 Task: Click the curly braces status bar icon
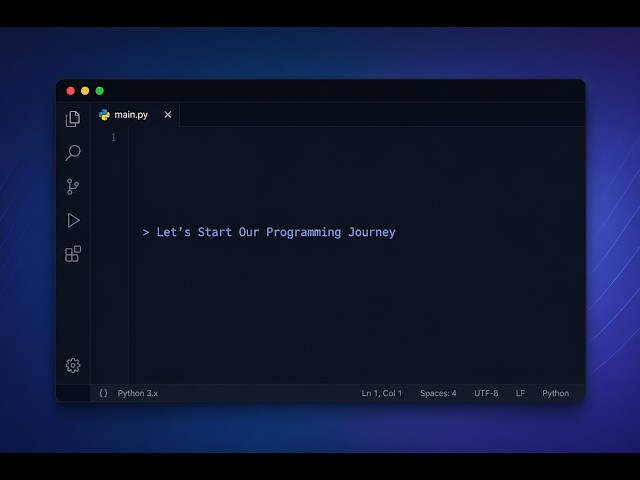tap(104, 393)
